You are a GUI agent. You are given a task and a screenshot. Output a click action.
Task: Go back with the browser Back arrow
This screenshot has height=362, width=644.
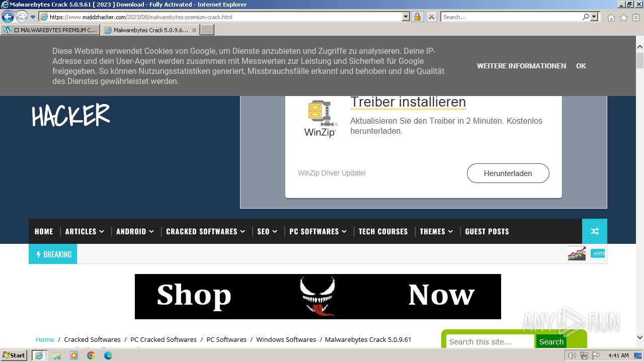[x=8, y=17]
